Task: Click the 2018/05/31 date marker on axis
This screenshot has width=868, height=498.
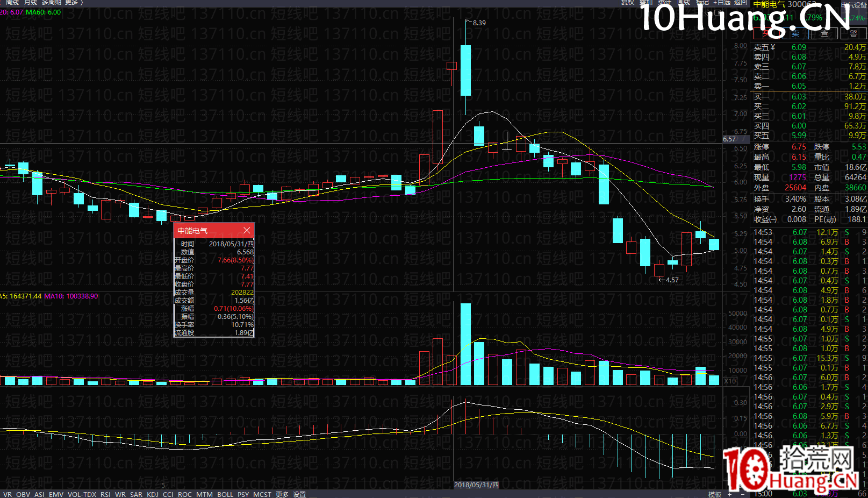Action: click(x=476, y=485)
